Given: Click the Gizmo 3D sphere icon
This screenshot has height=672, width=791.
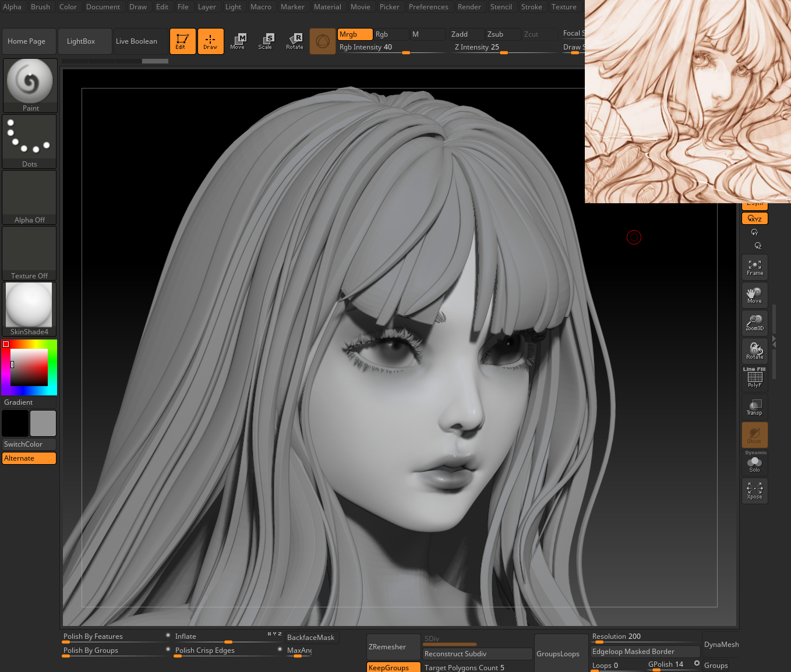Looking at the screenshot, I should pyautogui.click(x=323, y=41).
